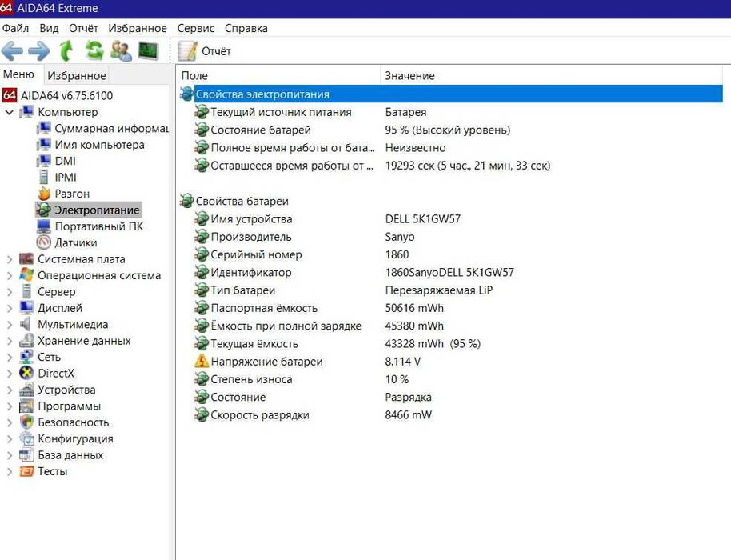The width and height of the screenshot is (731, 560).
Task: Expand the Сеть node
Action: tap(10, 357)
